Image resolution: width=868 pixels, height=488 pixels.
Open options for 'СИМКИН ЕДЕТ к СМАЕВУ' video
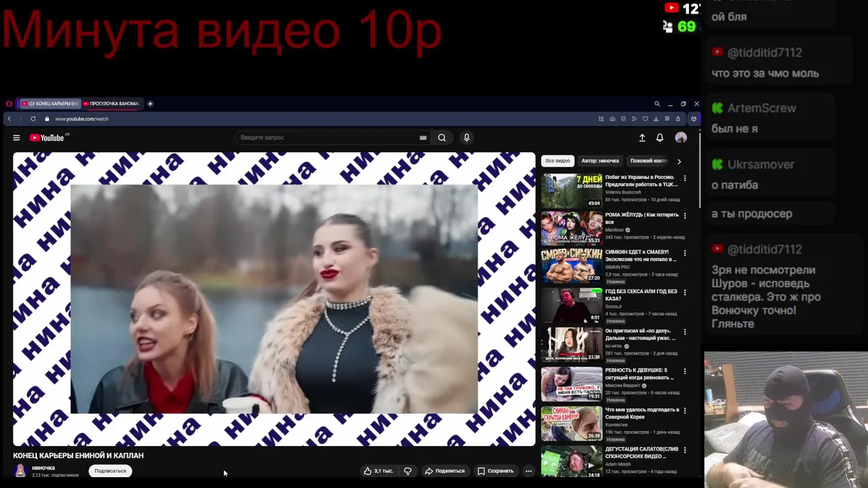pyautogui.click(x=685, y=253)
